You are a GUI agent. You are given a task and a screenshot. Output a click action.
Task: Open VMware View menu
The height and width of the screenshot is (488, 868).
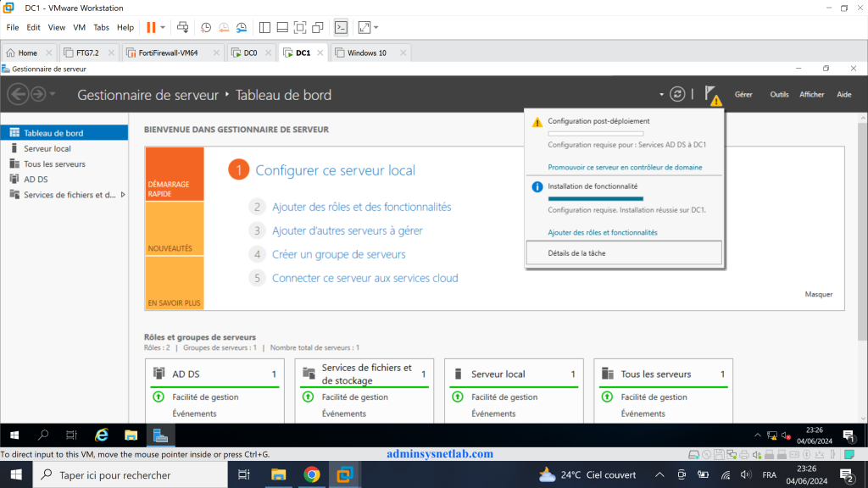(57, 27)
